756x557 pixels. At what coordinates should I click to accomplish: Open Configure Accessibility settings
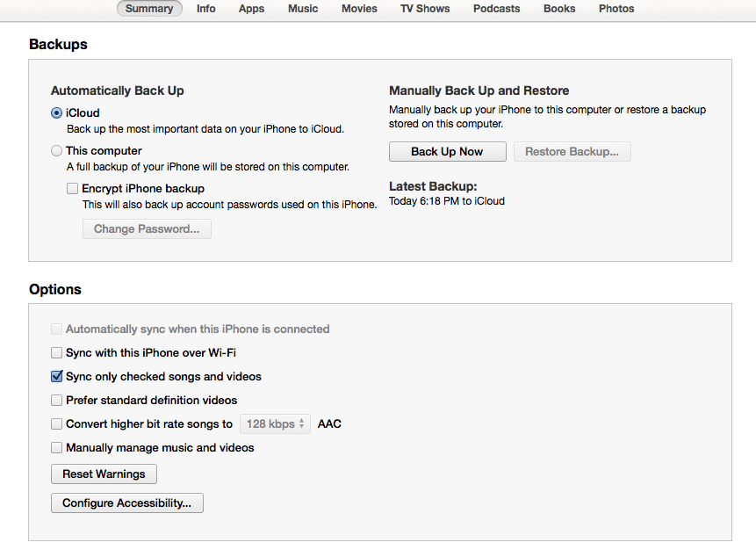coord(126,503)
